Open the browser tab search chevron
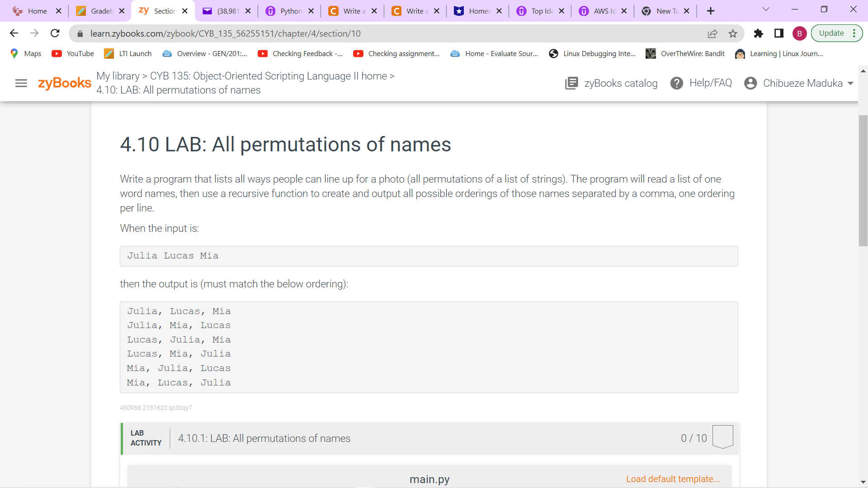Viewport: 868px width, 488px height. tap(766, 9)
